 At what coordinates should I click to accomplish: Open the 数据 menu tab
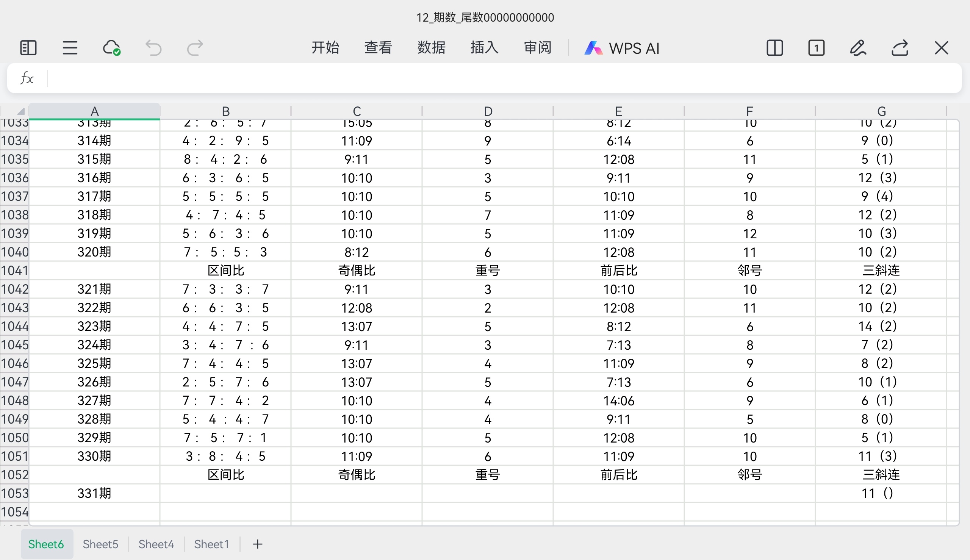click(431, 48)
